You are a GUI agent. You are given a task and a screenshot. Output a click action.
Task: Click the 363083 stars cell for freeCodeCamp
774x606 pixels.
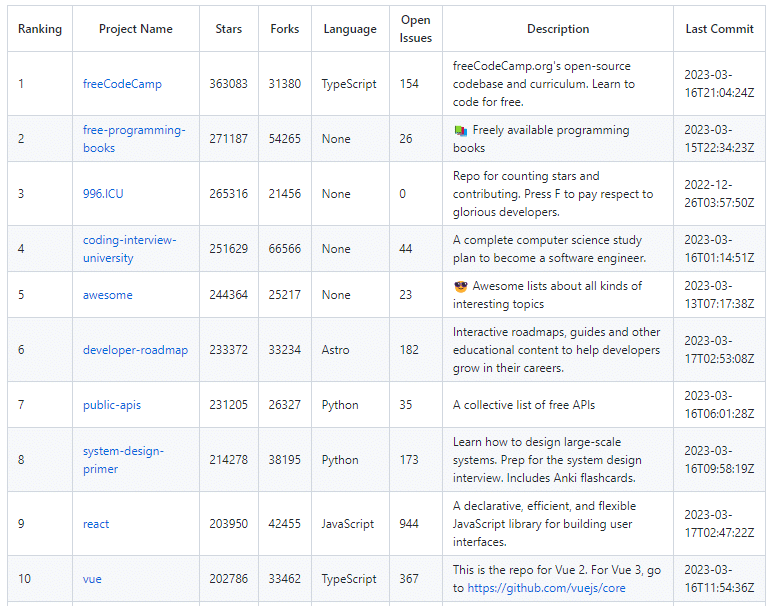pos(229,84)
